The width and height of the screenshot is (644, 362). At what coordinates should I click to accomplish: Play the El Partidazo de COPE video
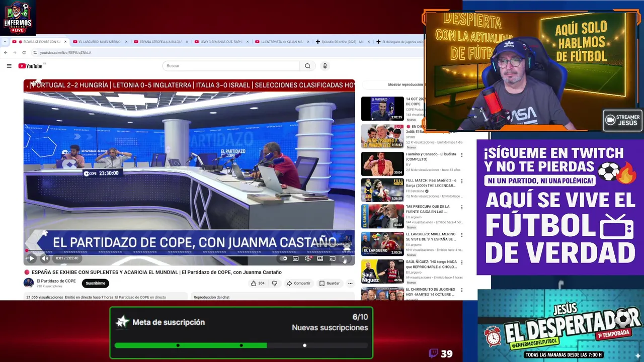tap(31, 258)
